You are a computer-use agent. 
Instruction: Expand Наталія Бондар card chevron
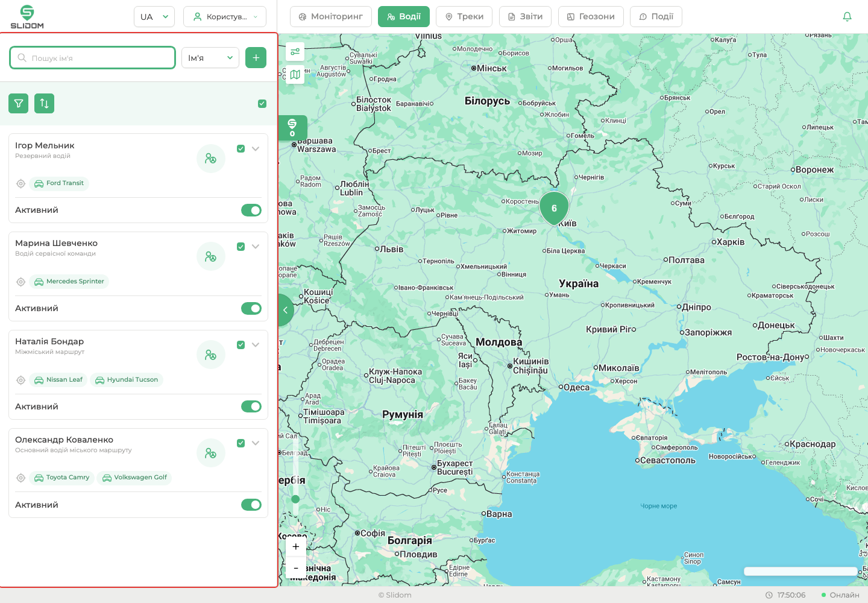point(256,345)
